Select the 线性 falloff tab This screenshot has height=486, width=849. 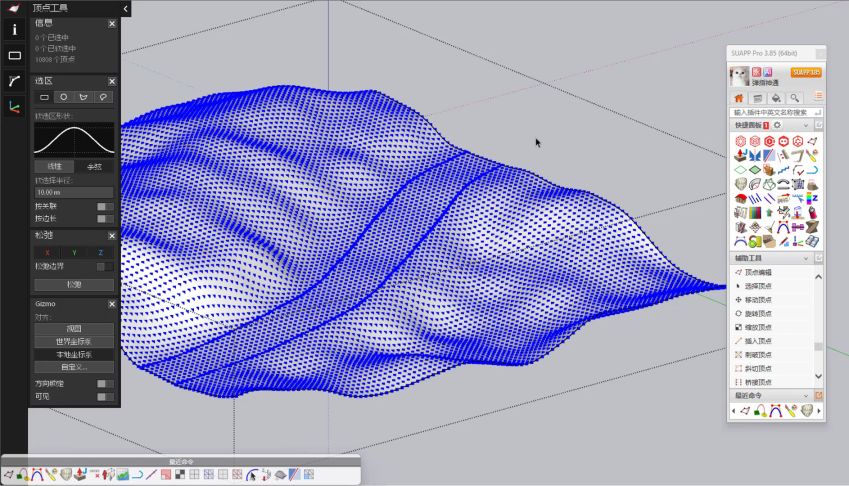click(55, 167)
